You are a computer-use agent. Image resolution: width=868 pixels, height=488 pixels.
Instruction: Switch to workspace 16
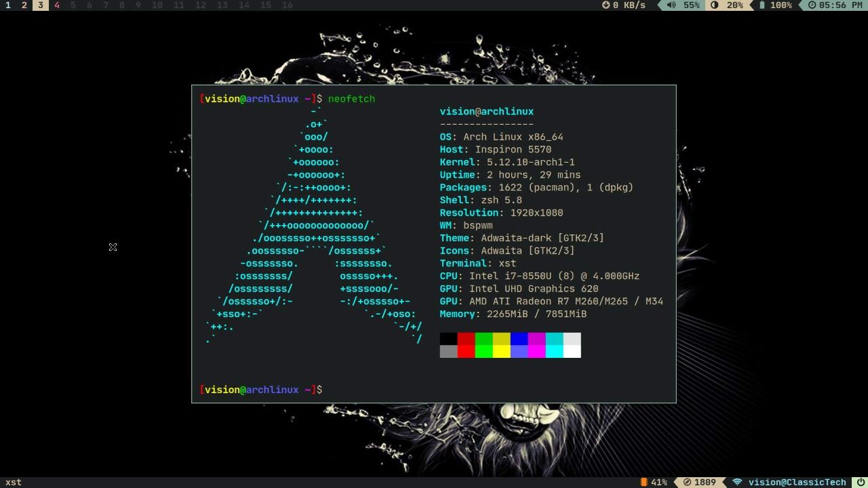pyautogui.click(x=287, y=5)
